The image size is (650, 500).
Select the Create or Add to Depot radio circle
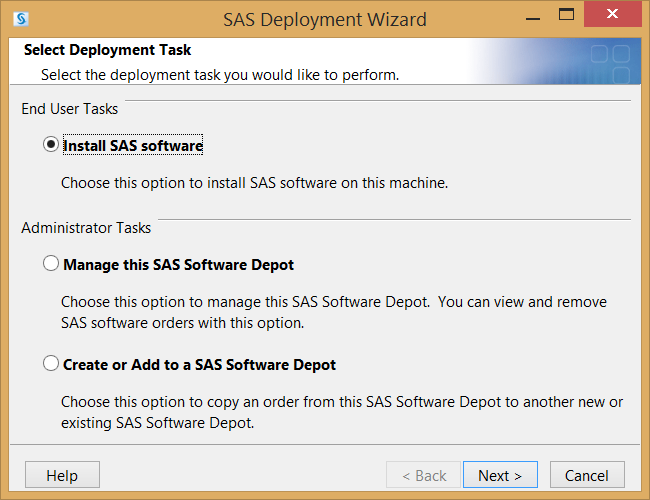(51, 363)
